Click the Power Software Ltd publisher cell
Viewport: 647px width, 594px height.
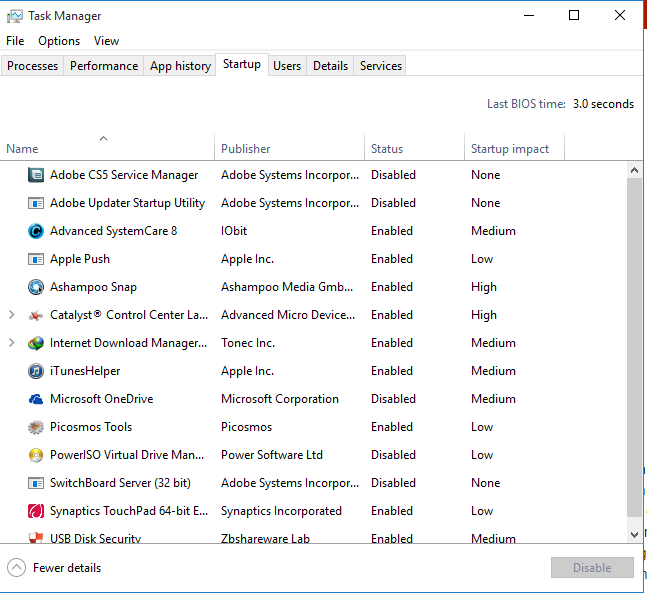tap(272, 455)
